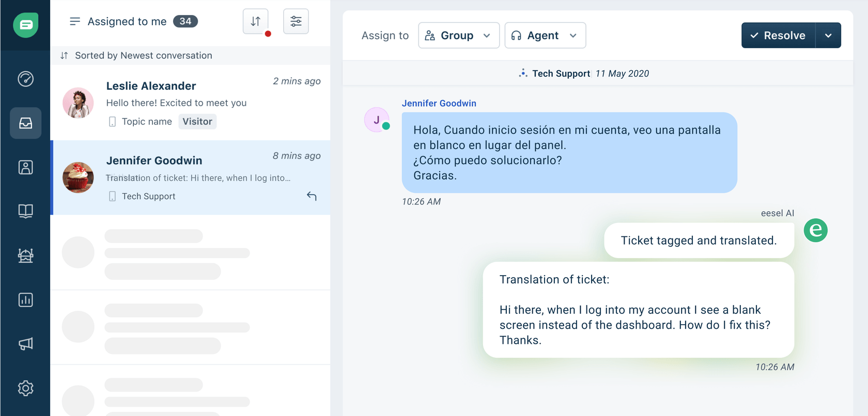
Task: Expand the Agent assignment dropdown
Action: coord(545,36)
